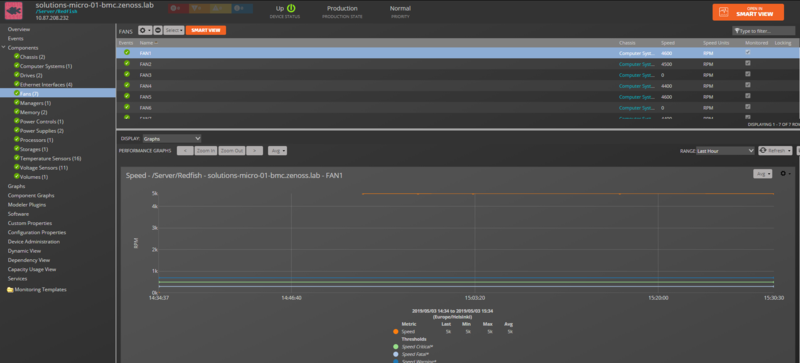This screenshot has height=363, width=800.
Task: Open Configuration Properties in sidebar
Action: [37, 232]
